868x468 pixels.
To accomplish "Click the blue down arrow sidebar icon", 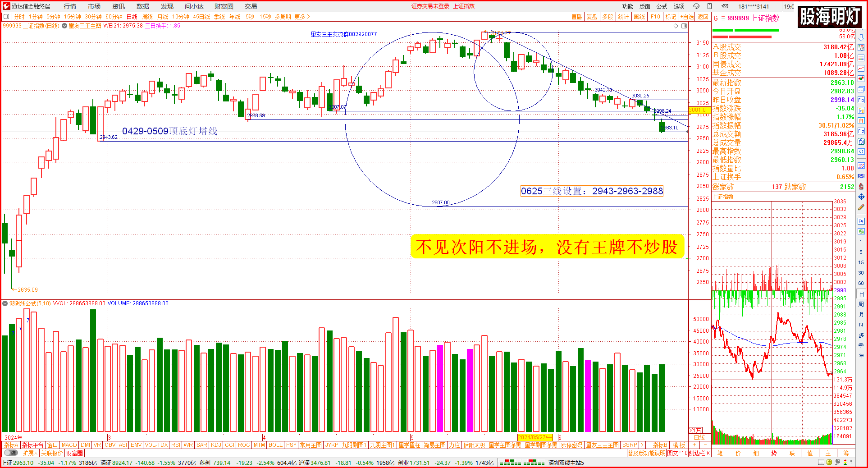I will pyautogui.click(x=861, y=37).
